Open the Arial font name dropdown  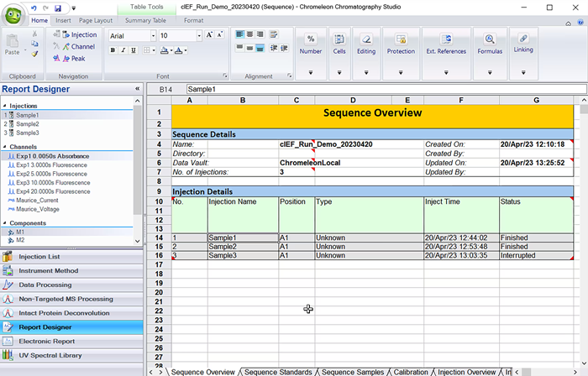pos(153,36)
